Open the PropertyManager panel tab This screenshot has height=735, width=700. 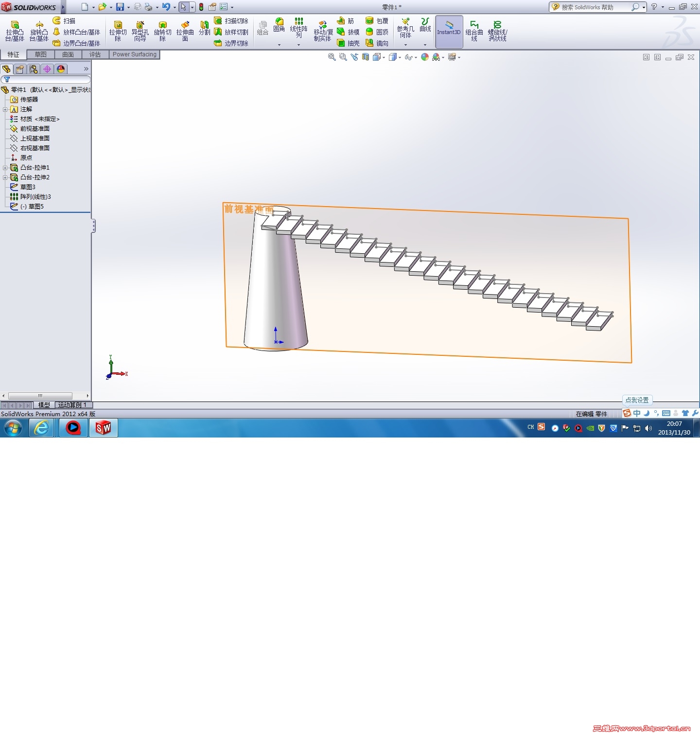(20, 69)
